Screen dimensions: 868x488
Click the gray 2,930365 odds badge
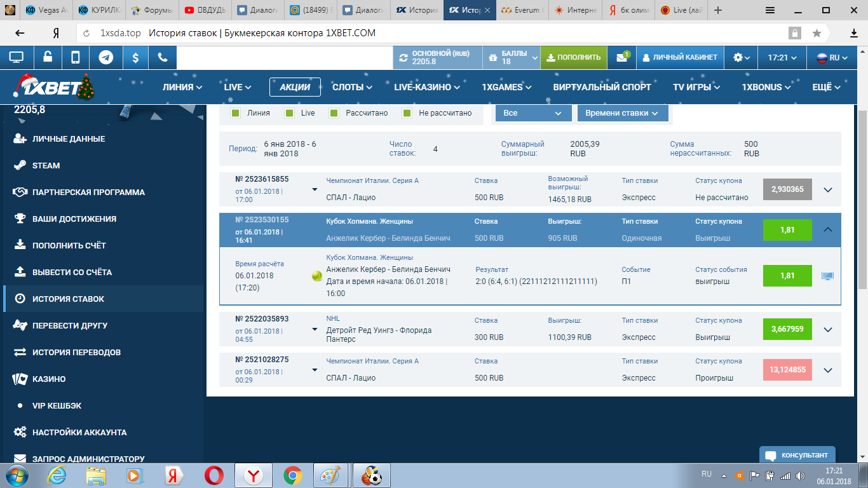pyautogui.click(x=787, y=189)
